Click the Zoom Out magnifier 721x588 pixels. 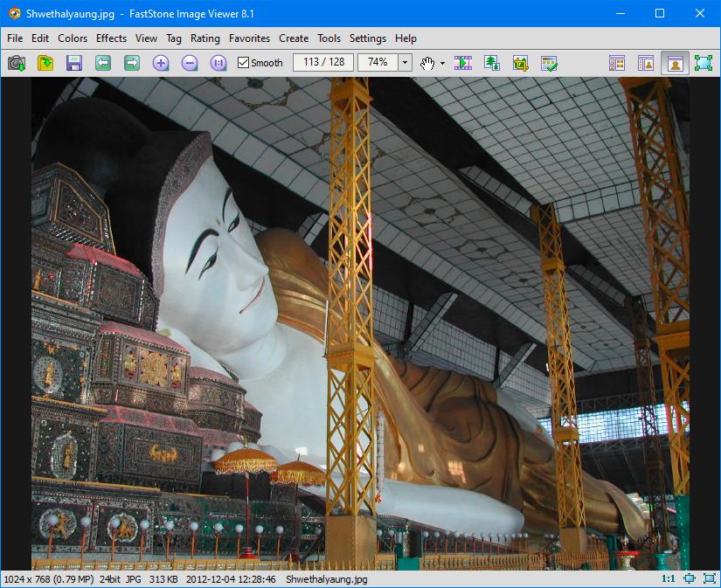coord(190,63)
